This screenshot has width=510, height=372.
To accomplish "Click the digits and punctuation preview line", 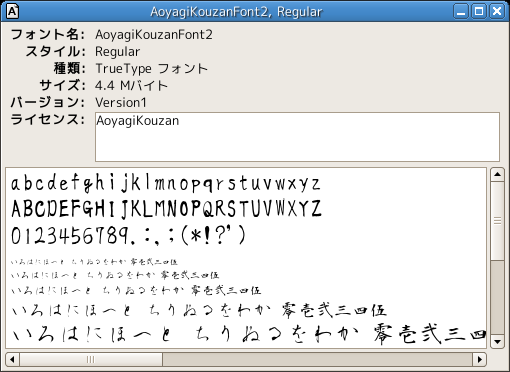I will 129,235.
